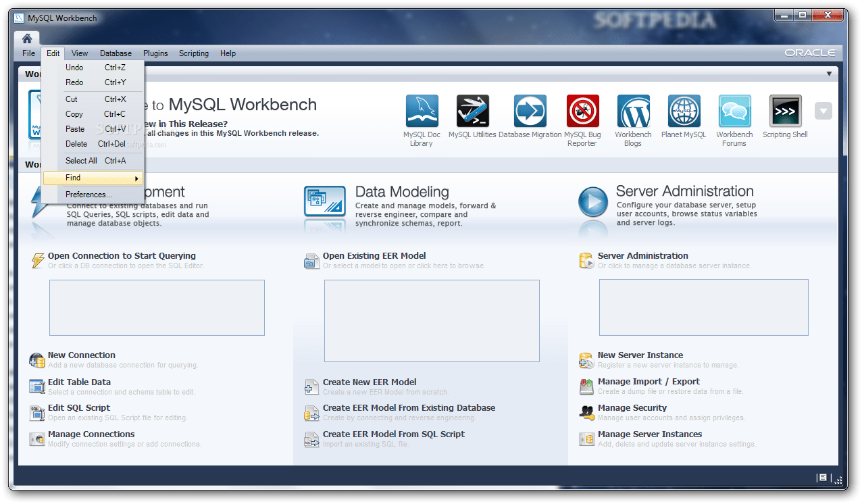Image resolution: width=862 pixels, height=504 pixels.
Task: Collapse the Workbench Central panel arrow
Action: click(x=829, y=74)
